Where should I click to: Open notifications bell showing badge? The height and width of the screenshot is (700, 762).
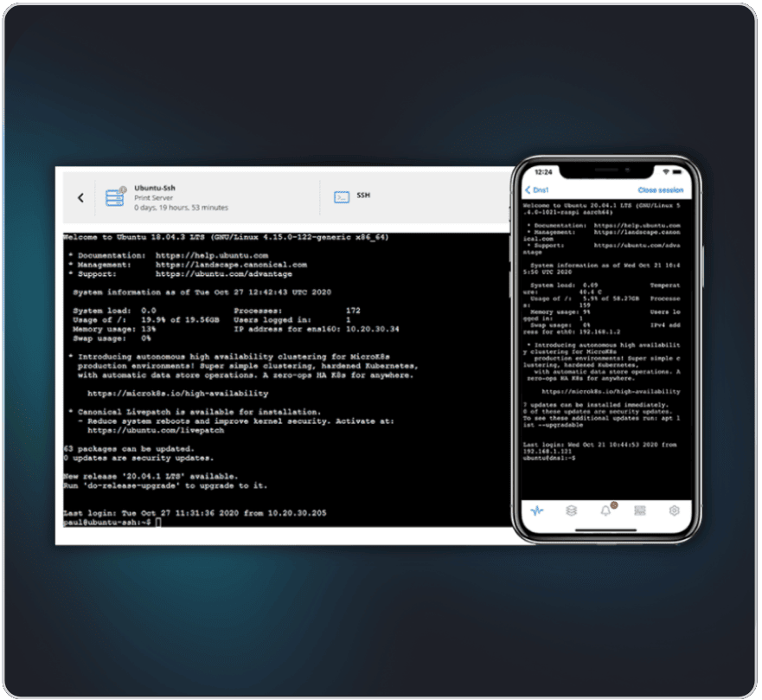[x=606, y=511]
